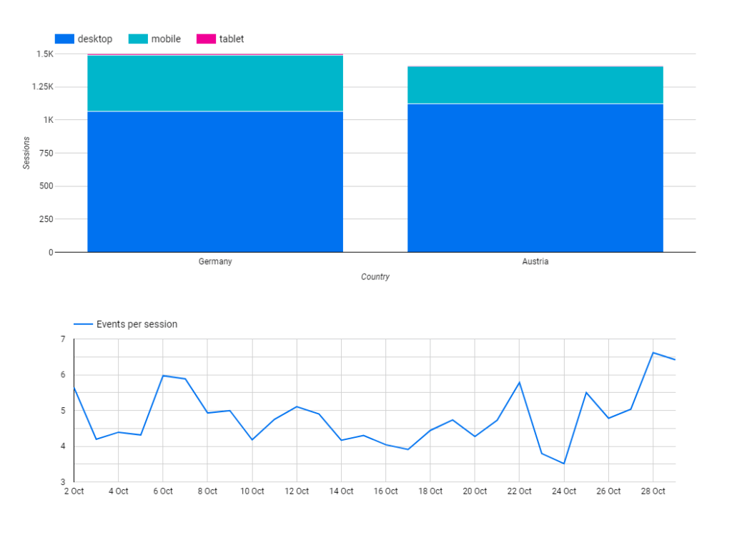Click the Country axis title
The image size is (732, 560).
coord(375,276)
